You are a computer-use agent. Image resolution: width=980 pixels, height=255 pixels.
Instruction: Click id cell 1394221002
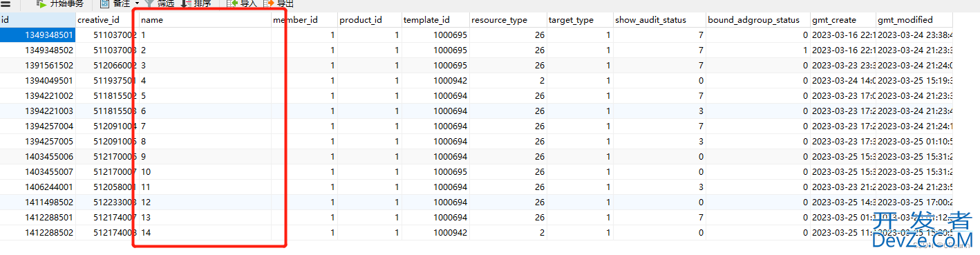(x=37, y=96)
